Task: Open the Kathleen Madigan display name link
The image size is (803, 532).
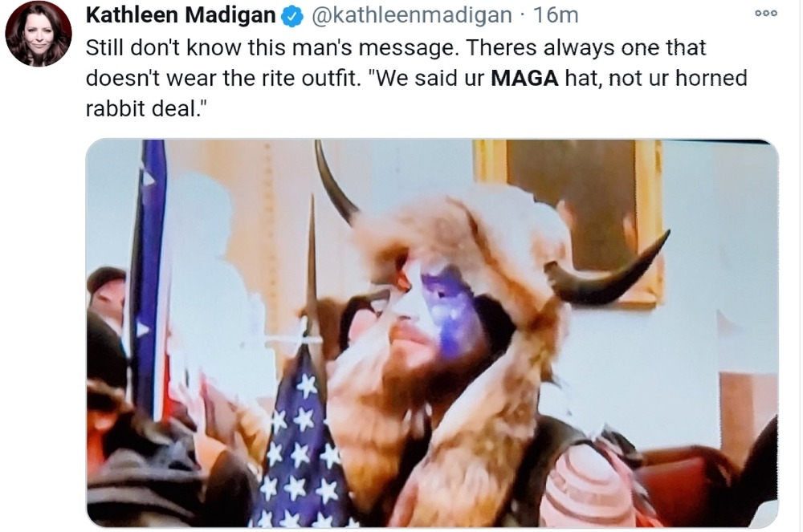Action: click(181, 15)
